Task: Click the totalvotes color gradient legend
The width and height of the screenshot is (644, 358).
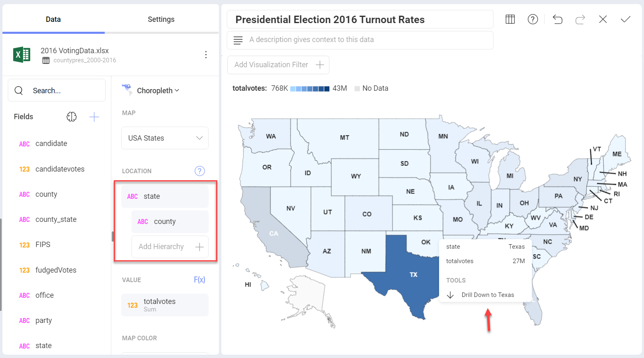Action: click(x=310, y=88)
